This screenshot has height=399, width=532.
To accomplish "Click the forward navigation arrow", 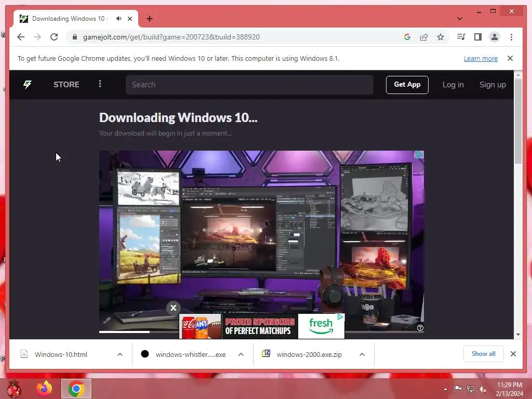I will coord(37,37).
